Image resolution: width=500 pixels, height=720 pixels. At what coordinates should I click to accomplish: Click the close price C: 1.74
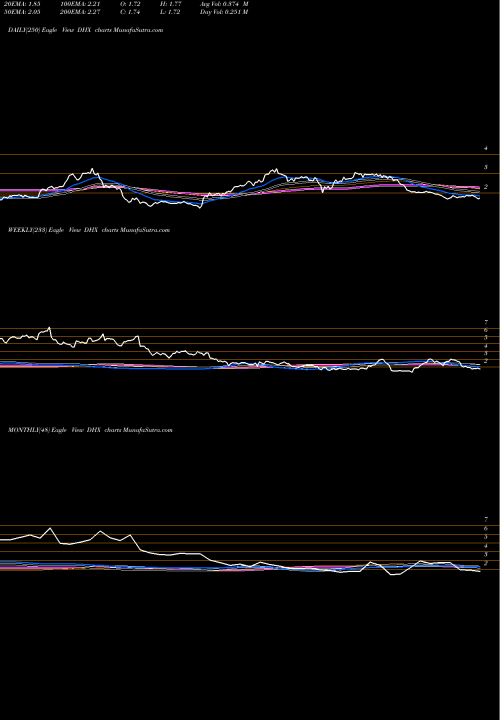point(131,12)
